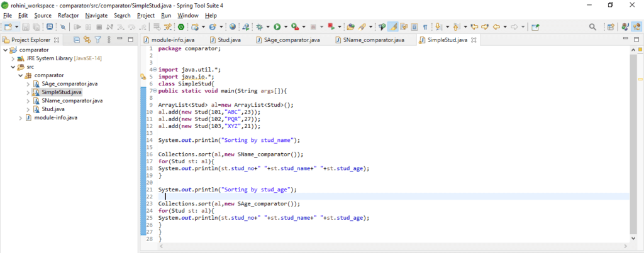Open the Next Annotation dropdown arrow
644x253 pixels.
pos(447,27)
